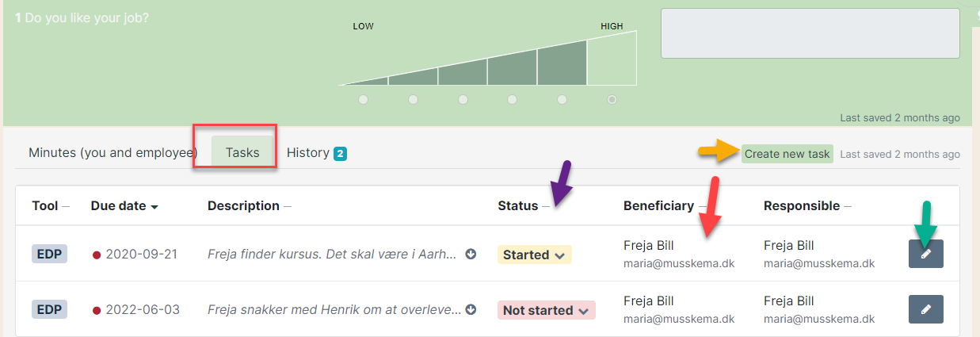
Task: Edit the 2020-09-21 task with pencil icon
Action: pyautogui.click(x=925, y=254)
